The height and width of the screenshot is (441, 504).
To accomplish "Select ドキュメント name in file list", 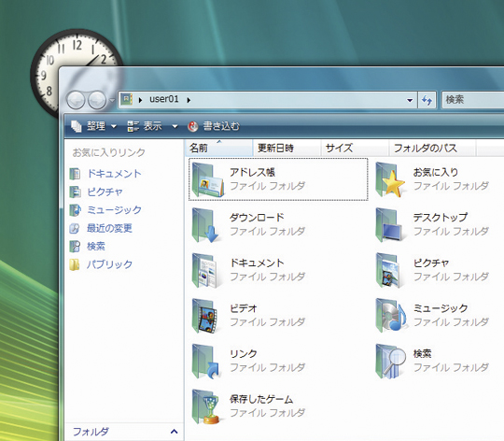I will (258, 263).
